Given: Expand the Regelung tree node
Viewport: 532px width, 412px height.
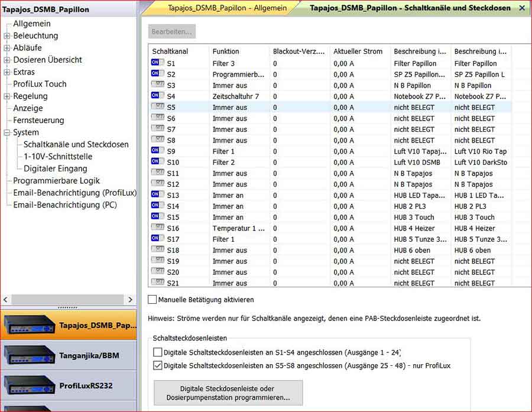Looking at the screenshot, I should (x=7, y=96).
